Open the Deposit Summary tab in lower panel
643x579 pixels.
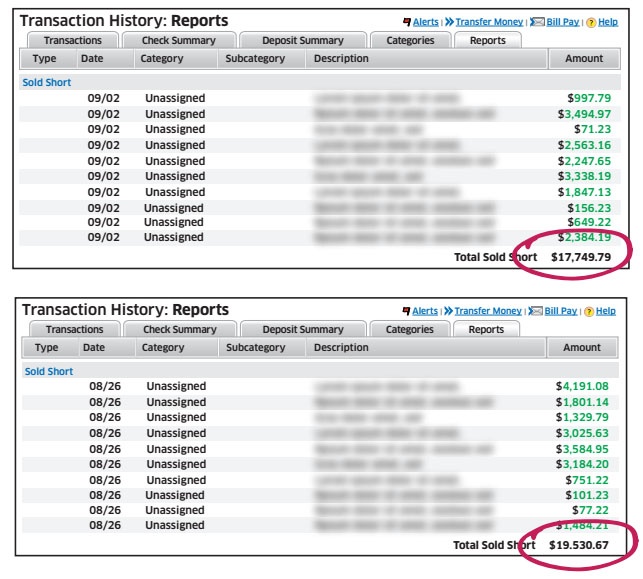tap(302, 330)
